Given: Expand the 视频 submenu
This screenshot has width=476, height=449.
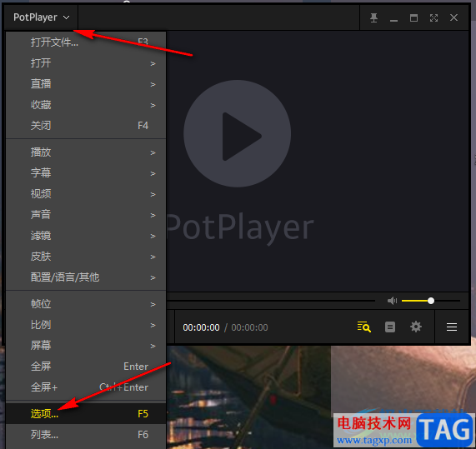Looking at the screenshot, I should click(86, 193).
